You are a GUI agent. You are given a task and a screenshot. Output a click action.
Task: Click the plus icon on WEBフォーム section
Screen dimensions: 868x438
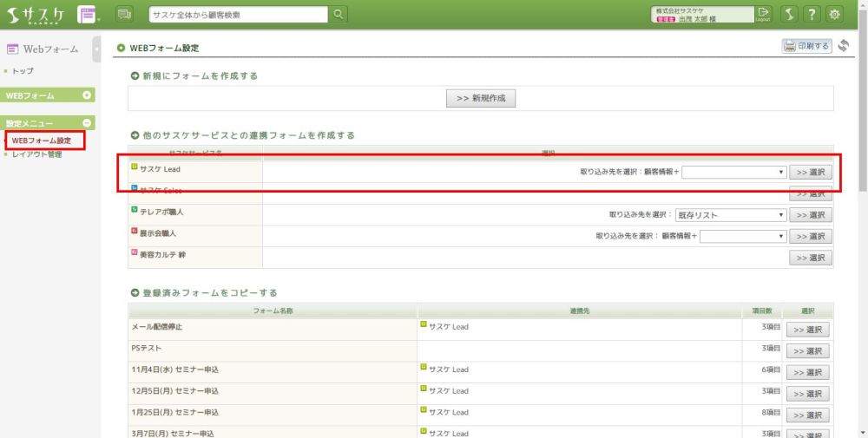(86, 95)
